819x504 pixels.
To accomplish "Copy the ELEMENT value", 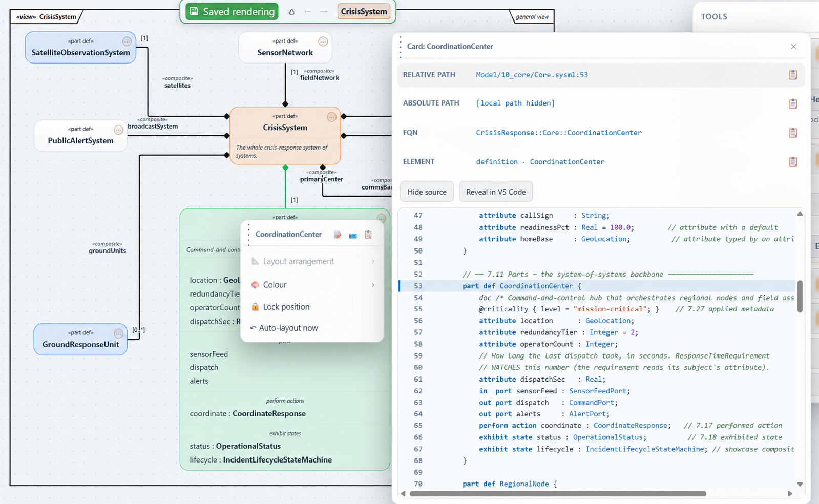I will tap(793, 162).
